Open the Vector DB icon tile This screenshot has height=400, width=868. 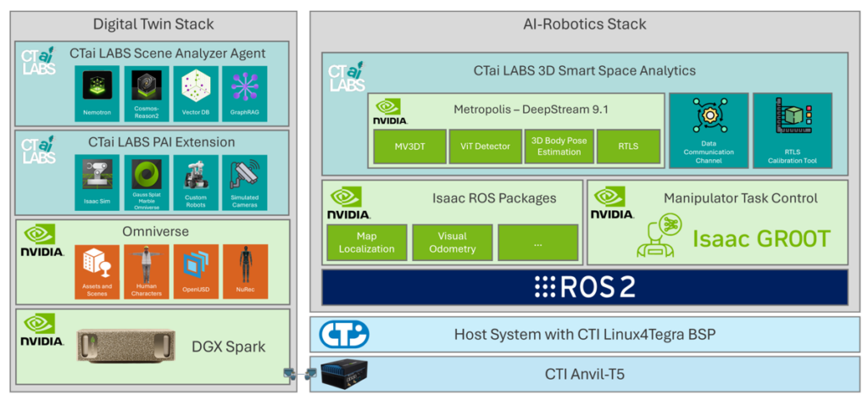click(196, 93)
